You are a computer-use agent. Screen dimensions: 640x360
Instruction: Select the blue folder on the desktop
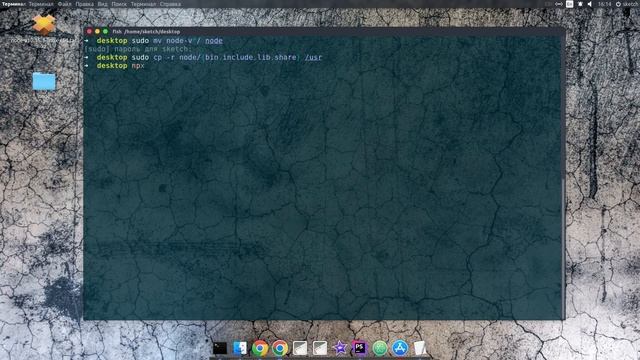pos(44,82)
